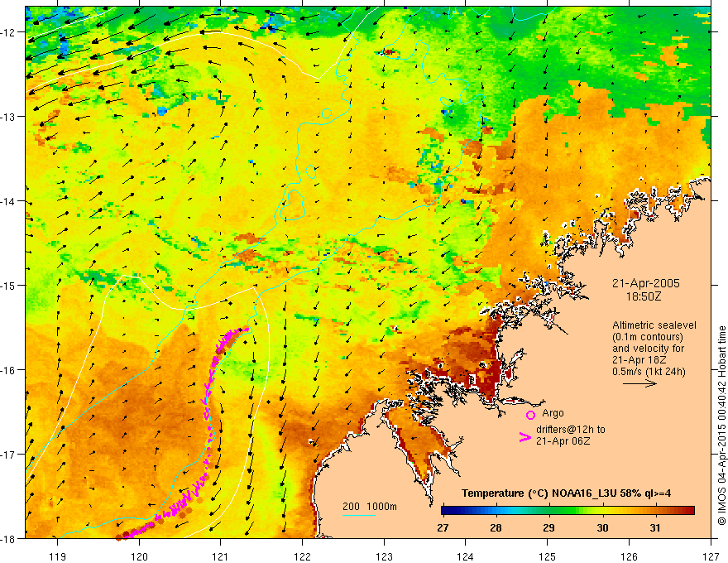
Task: Click the 122 longitude axis label
Action: pos(302,556)
